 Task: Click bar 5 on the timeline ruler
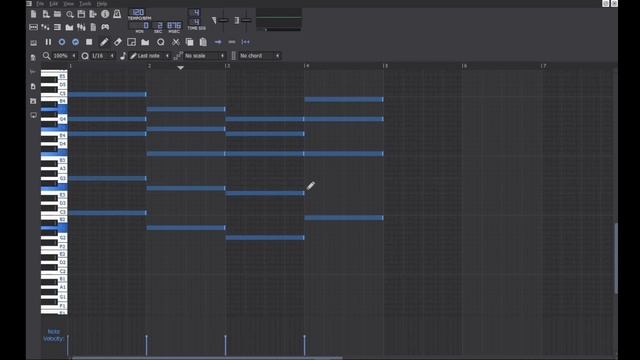point(385,66)
